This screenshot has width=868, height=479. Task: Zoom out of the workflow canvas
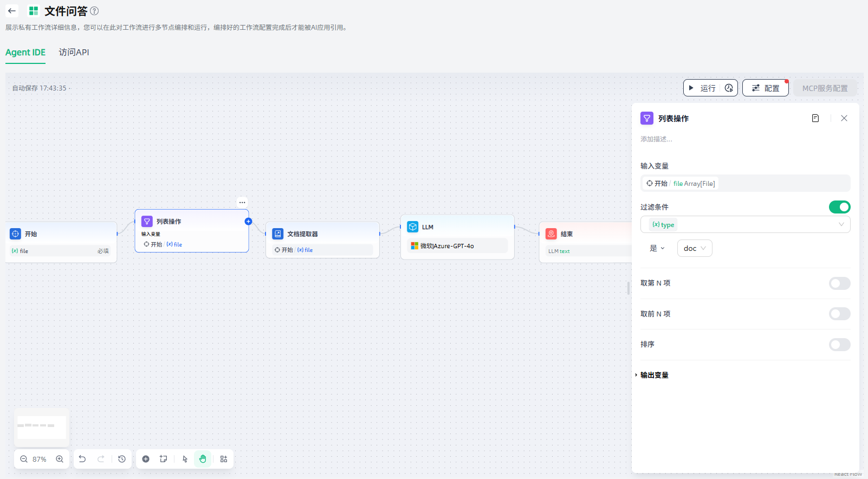pyautogui.click(x=24, y=459)
